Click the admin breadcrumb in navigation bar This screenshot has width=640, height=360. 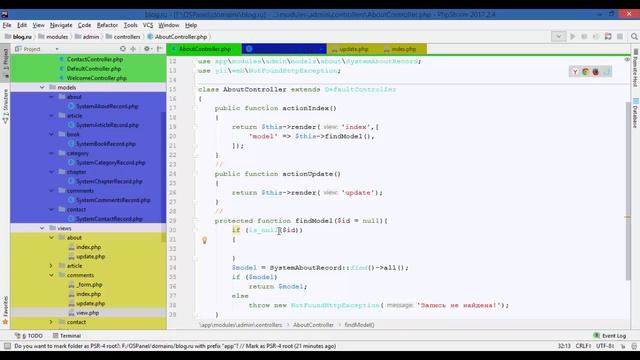(x=87, y=37)
